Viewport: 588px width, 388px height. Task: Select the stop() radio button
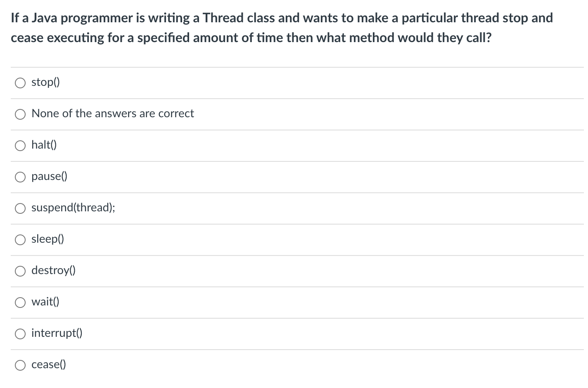coord(19,83)
